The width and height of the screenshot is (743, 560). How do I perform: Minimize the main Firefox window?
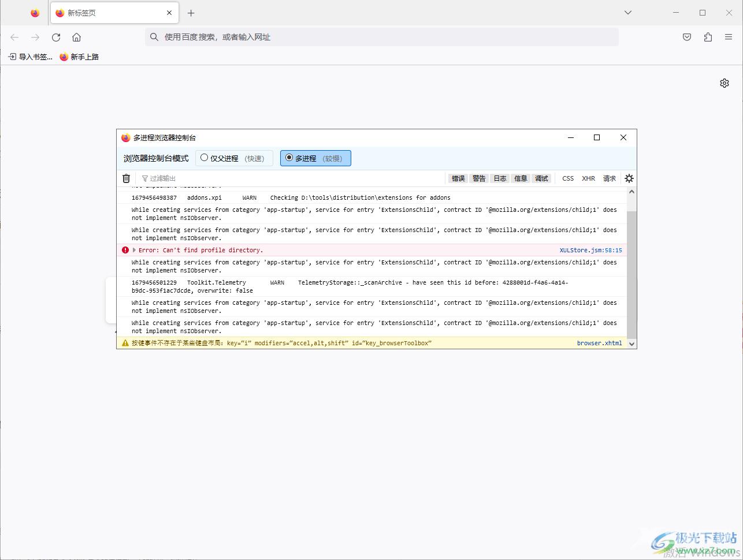click(x=676, y=13)
